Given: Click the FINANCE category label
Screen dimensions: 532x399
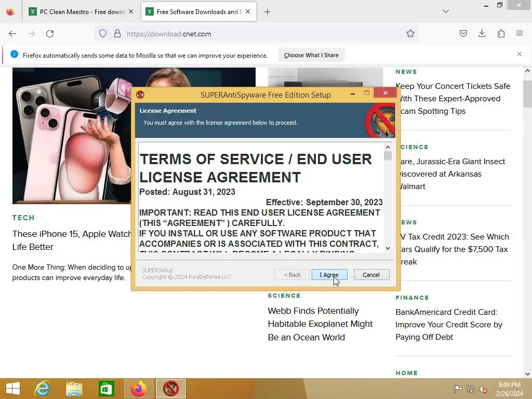Looking at the screenshot, I should click(412, 298).
